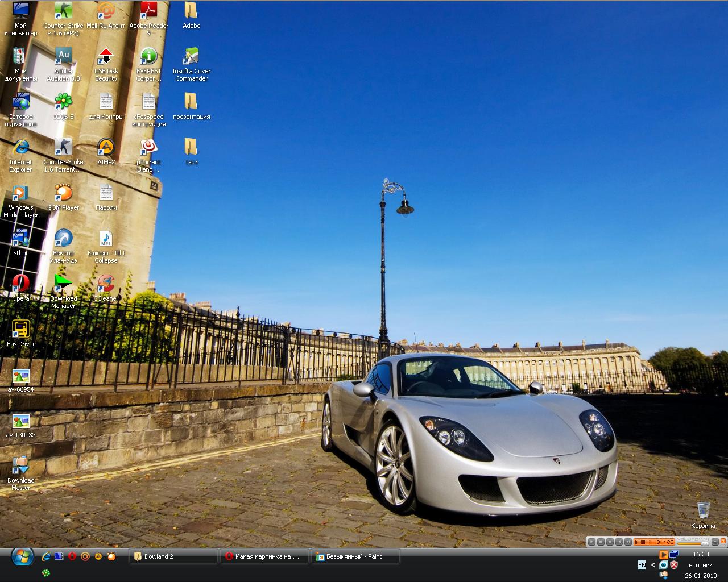Pause playback in the mini player
Viewport: 728px width, 582px height.
pyautogui.click(x=601, y=542)
